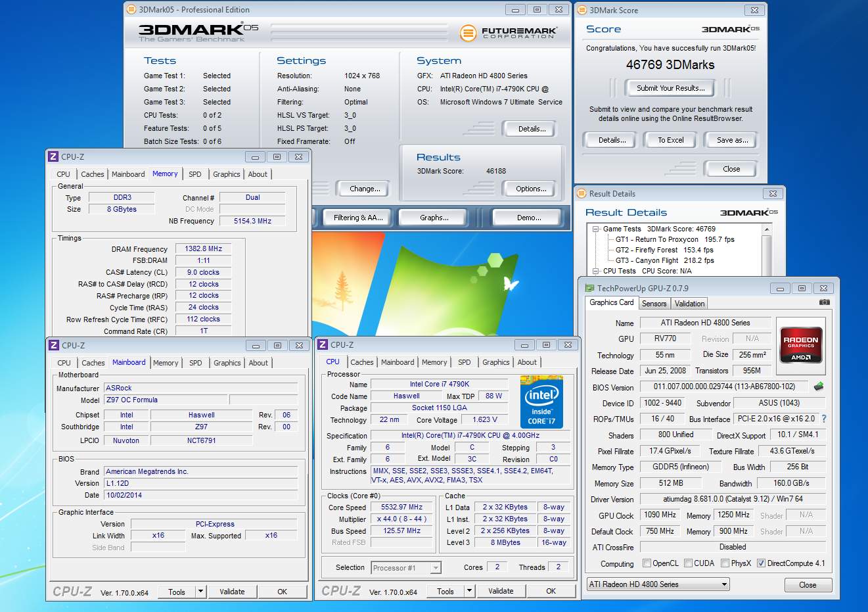868x612 pixels.
Task: Toggle the CUDA checkbox in GPU-Z
Action: 688,563
